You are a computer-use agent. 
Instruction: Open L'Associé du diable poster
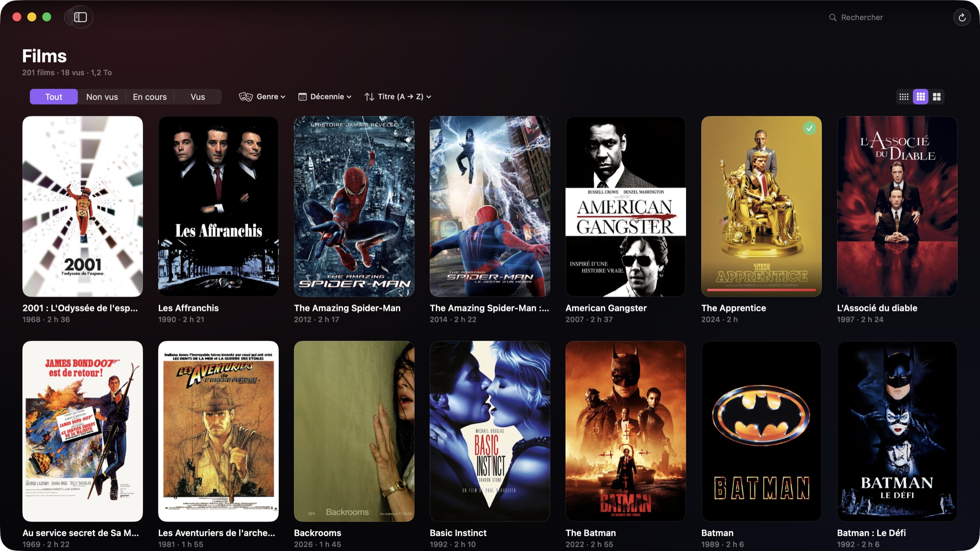897,206
